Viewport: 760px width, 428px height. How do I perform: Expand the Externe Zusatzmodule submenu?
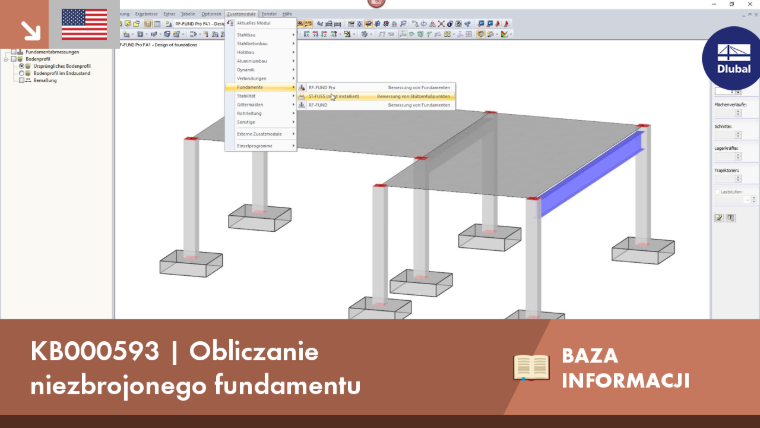261,134
